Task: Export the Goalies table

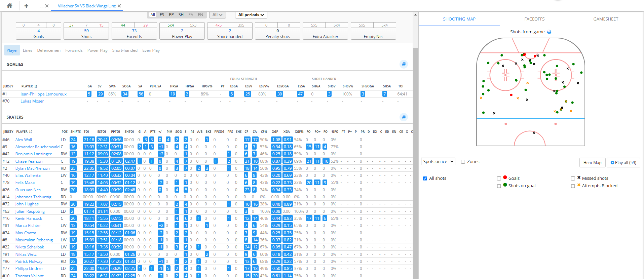Action: coord(404,64)
